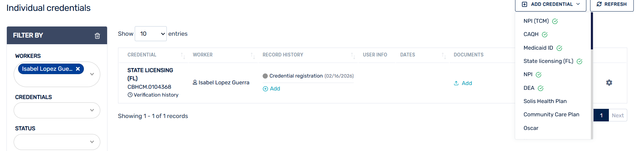Click the plus icon under Credential registration
Image resolution: width=644 pixels, height=151 pixels.
coord(265,89)
